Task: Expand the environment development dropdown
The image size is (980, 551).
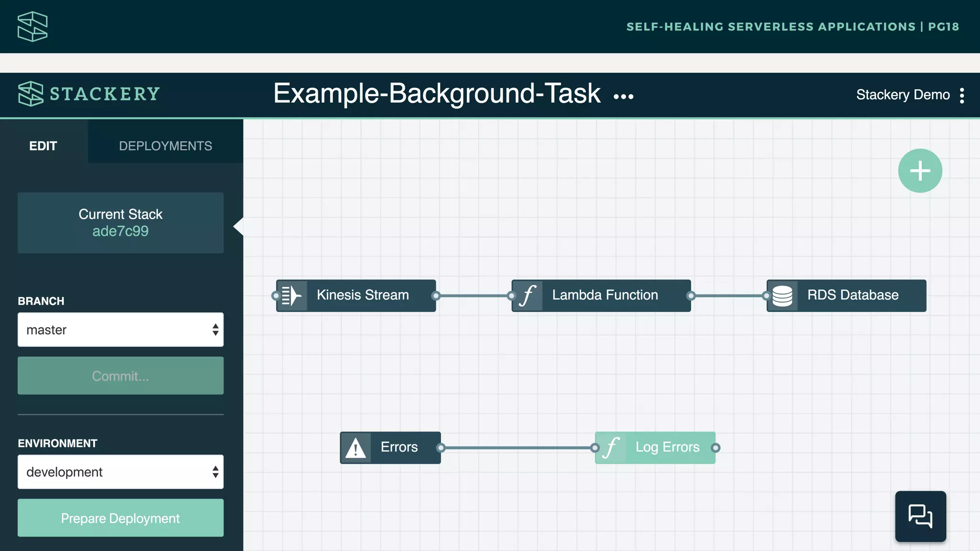Action: [x=121, y=472]
